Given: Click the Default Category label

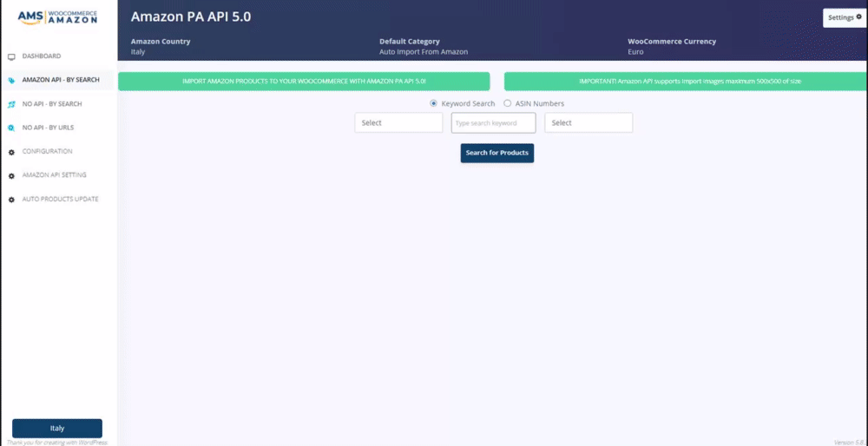Looking at the screenshot, I should tap(410, 42).
